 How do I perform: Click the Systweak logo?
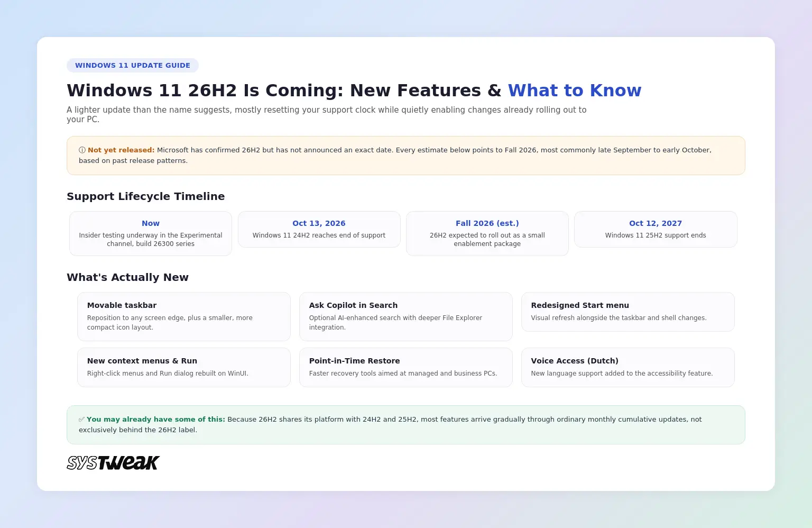pyautogui.click(x=113, y=463)
